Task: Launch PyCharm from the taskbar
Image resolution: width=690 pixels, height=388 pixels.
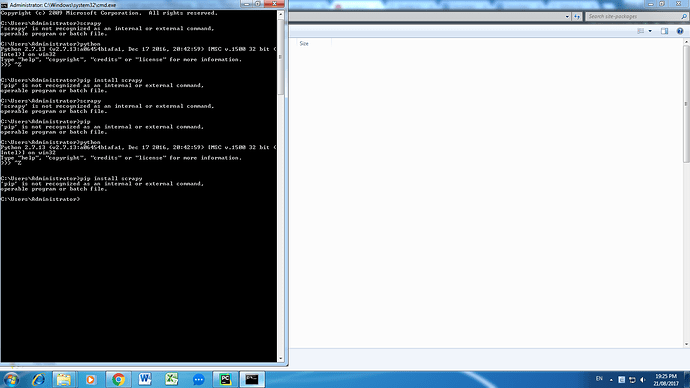Action: (x=225, y=379)
